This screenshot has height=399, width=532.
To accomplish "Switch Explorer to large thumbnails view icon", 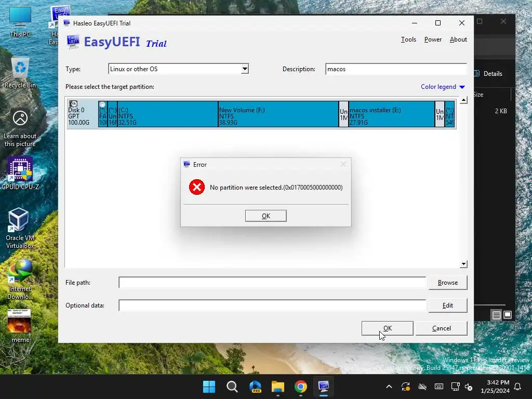I will click(508, 315).
